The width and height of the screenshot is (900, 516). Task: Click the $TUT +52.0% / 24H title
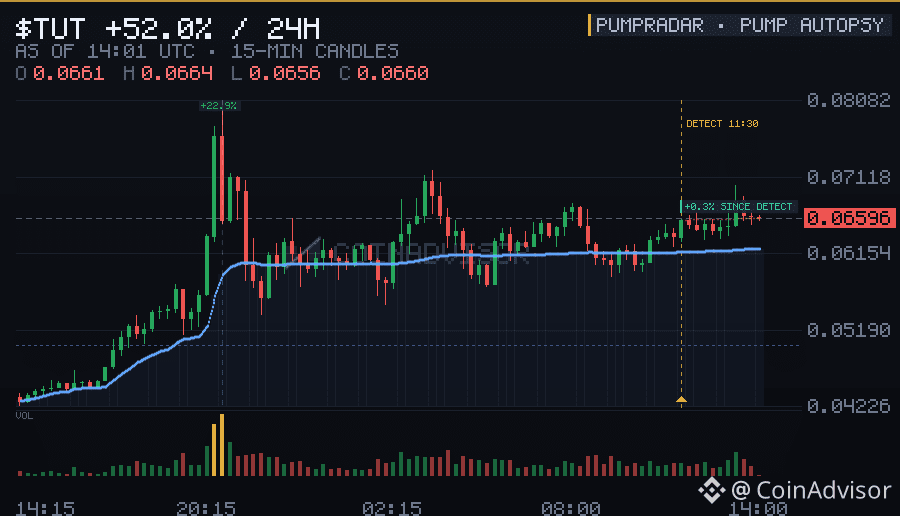pos(167,28)
